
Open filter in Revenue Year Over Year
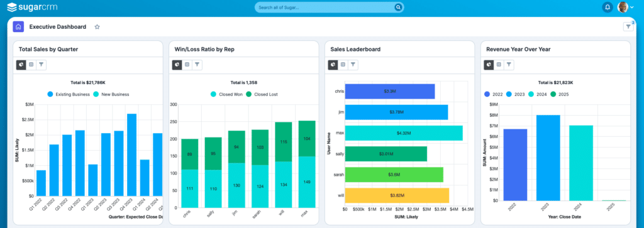509,65
